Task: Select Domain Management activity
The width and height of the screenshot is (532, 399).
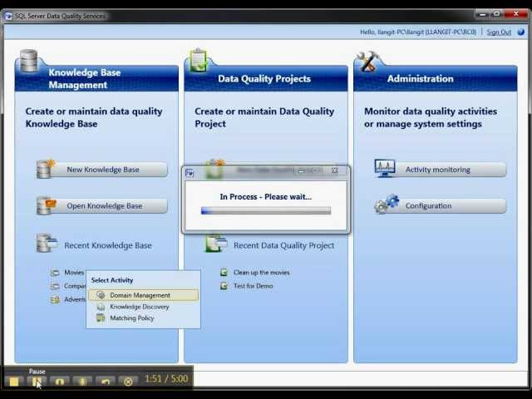Action: [x=143, y=295]
